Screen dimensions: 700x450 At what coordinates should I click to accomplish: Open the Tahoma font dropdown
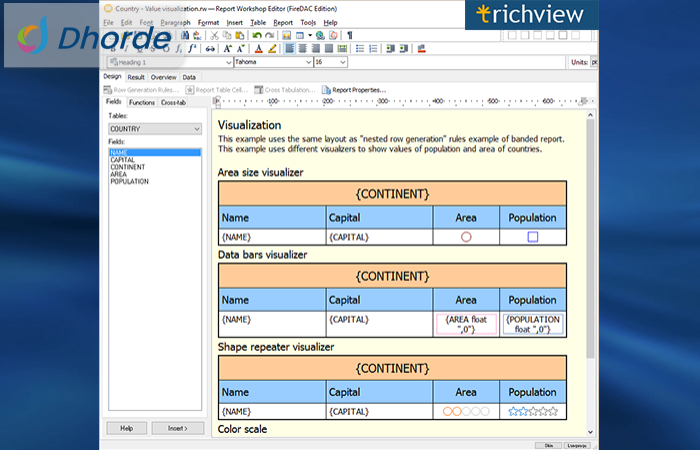coord(273,62)
